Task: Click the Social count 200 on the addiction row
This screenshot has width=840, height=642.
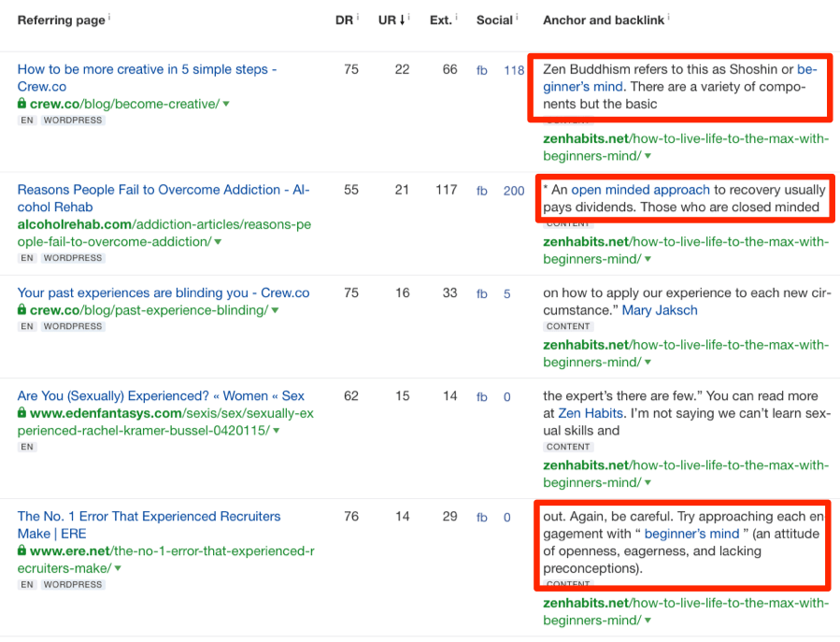Action: click(x=514, y=191)
